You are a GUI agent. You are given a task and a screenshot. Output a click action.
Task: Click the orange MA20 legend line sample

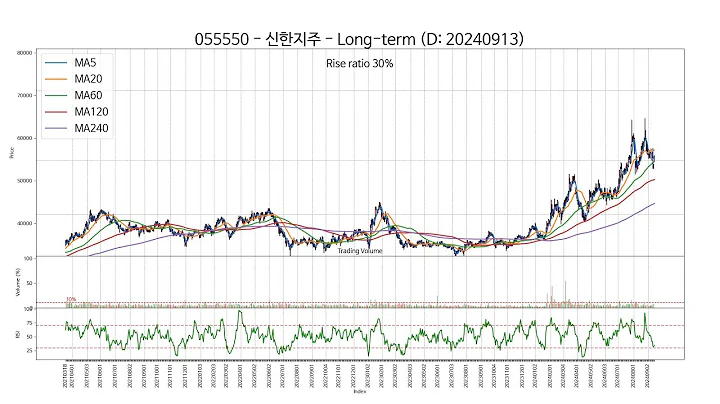[56, 79]
